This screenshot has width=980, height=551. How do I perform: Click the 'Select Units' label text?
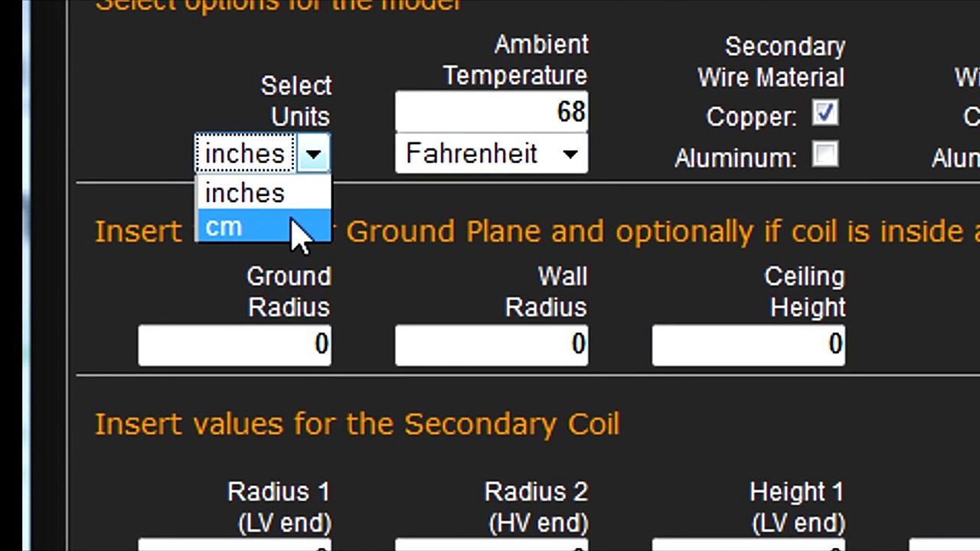[296, 101]
